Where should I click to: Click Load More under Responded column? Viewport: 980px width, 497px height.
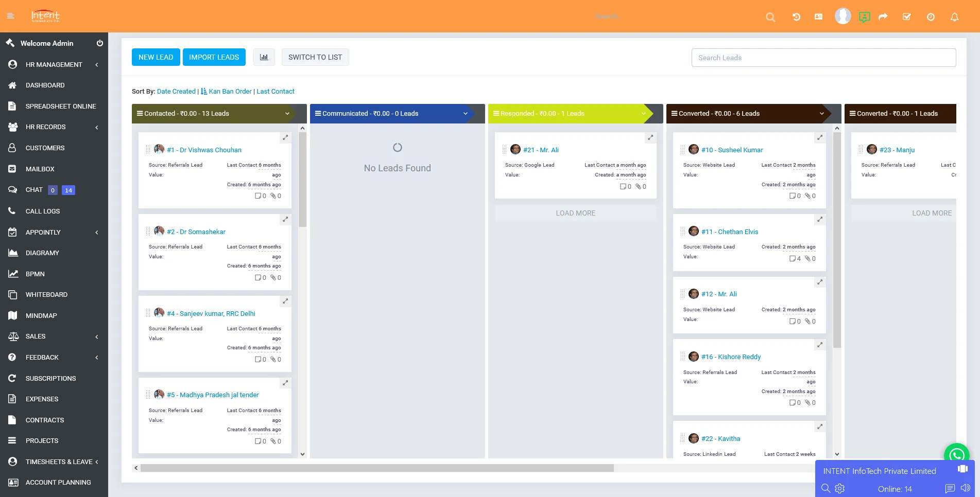point(576,213)
